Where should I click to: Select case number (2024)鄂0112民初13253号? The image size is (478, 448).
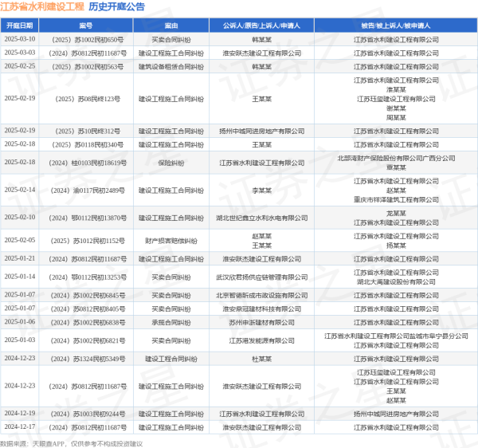click(x=86, y=277)
